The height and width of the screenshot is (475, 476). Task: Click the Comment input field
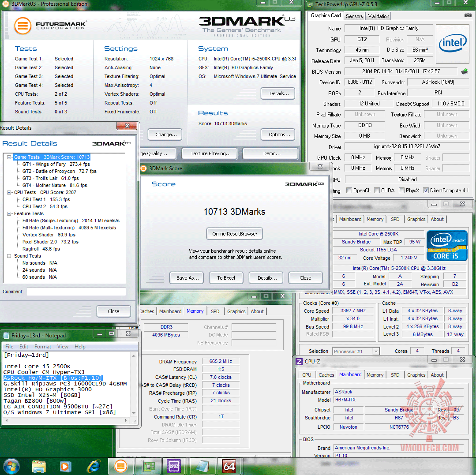pos(76,292)
